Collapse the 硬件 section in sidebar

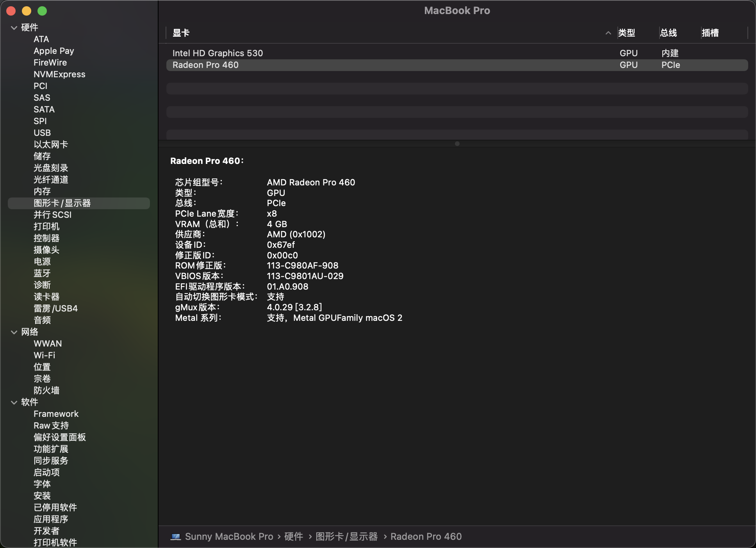pos(14,28)
